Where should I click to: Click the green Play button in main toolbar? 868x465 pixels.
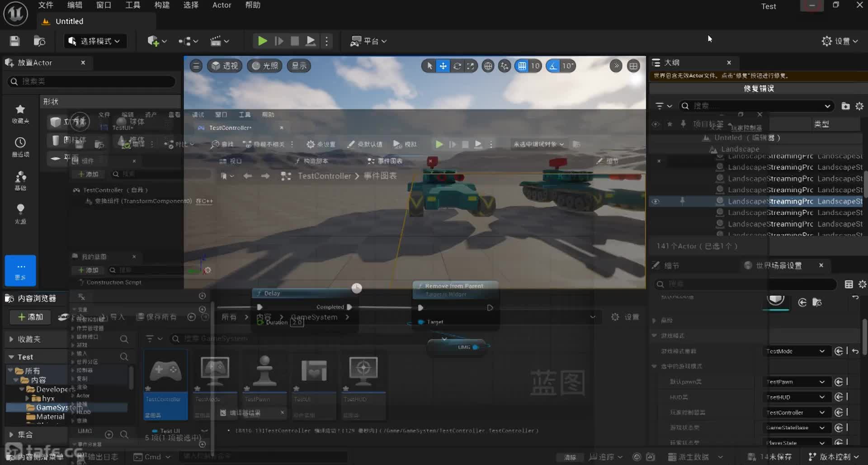click(x=262, y=41)
